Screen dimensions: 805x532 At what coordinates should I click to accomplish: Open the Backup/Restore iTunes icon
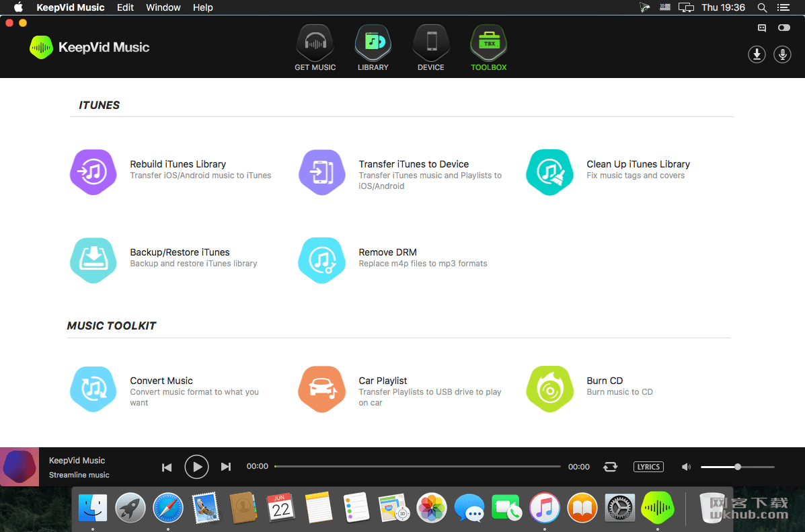93,260
